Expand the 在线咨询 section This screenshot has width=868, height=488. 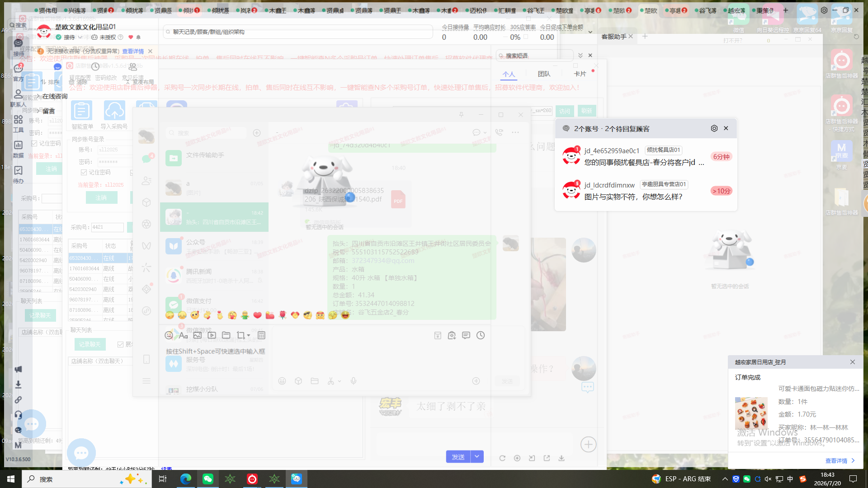click(x=54, y=96)
